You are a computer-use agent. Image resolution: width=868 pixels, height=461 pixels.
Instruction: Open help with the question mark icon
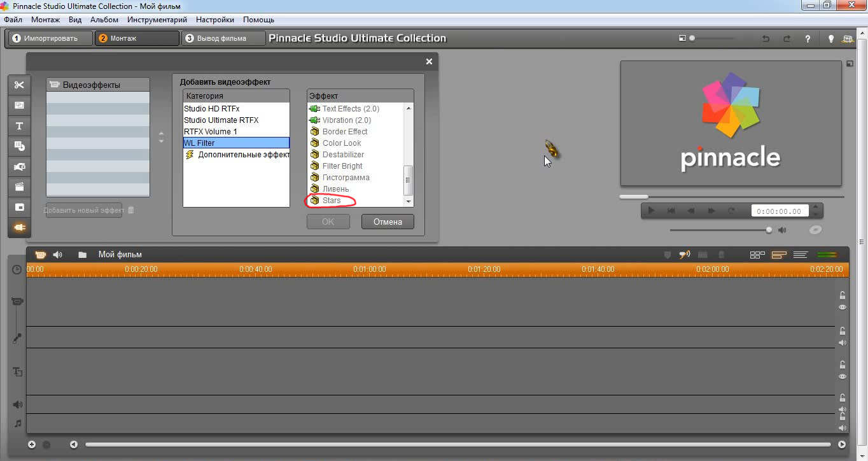808,39
